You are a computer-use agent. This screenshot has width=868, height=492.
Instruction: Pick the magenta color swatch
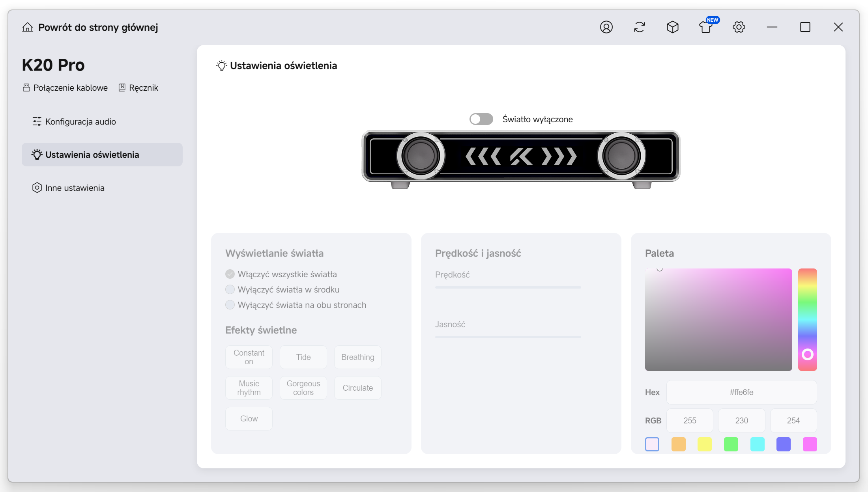click(810, 444)
